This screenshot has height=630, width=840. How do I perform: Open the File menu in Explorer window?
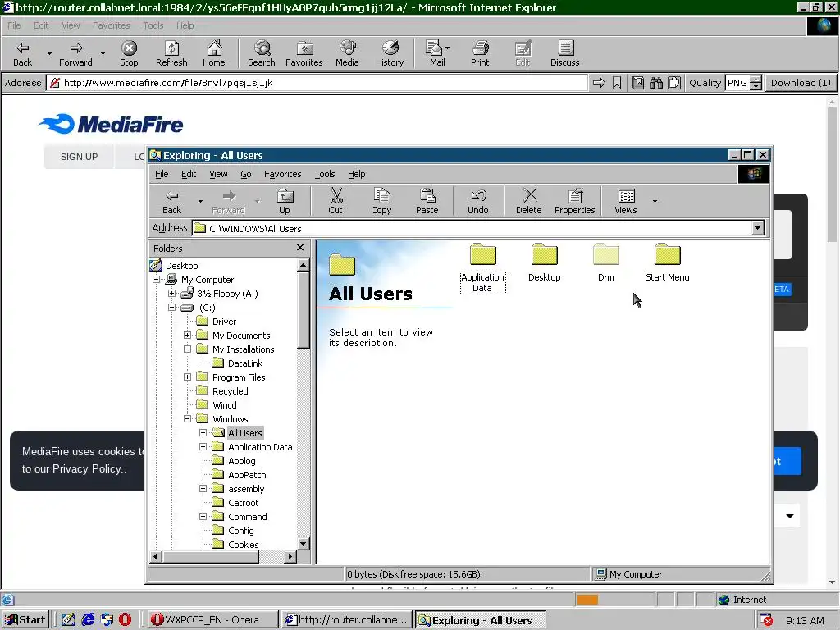pos(162,174)
